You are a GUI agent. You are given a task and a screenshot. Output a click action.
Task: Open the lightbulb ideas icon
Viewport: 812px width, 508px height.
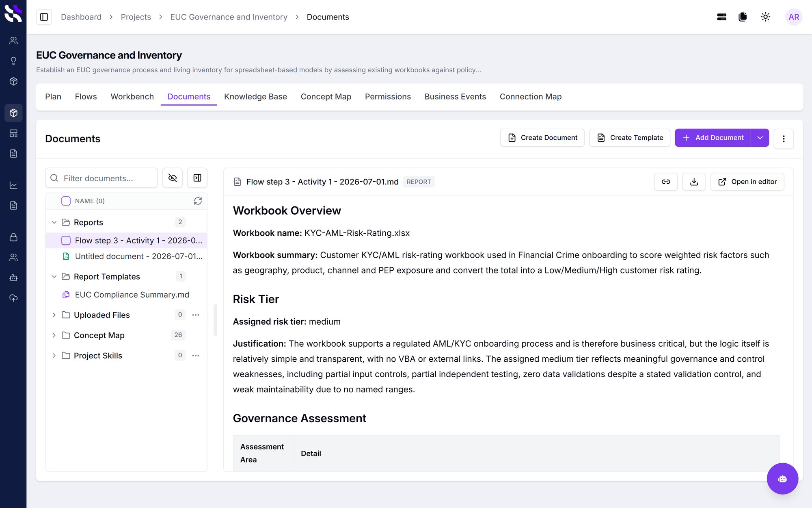[x=13, y=61]
